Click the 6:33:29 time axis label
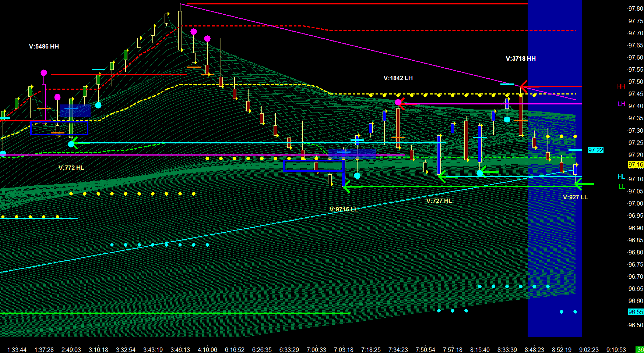Image resolution: width=644 pixels, height=353 pixels. coord(289,350)
